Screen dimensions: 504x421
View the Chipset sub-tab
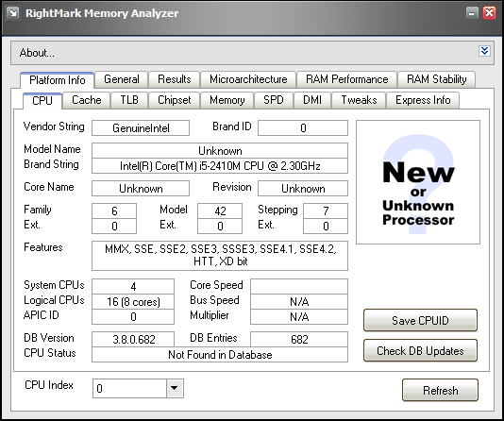coord(175,100)
